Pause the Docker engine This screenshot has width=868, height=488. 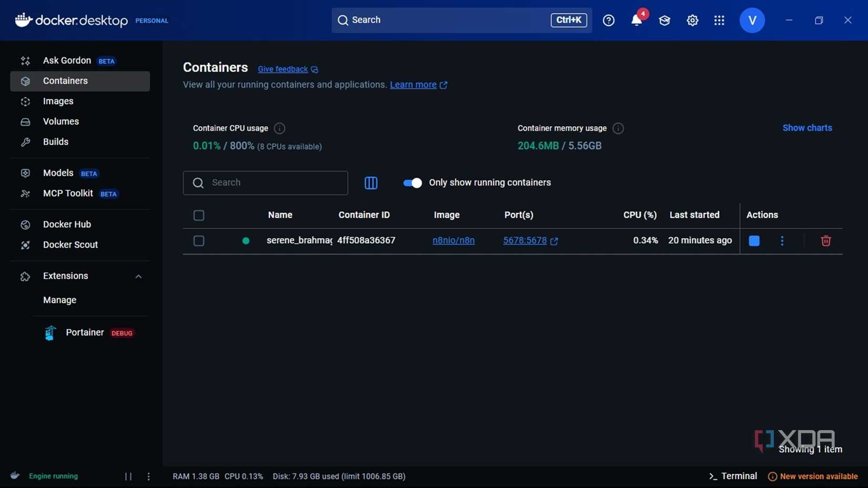coord(128,476)
